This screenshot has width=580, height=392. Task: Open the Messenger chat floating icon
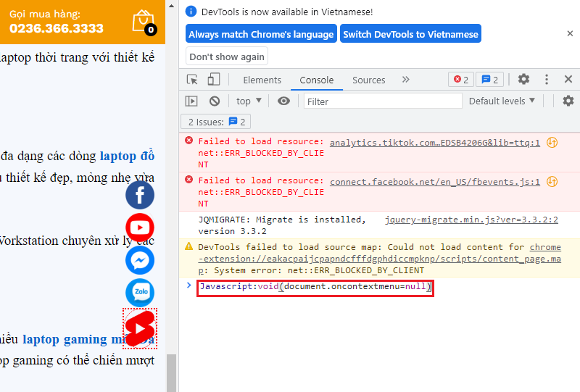pos(140,260)
